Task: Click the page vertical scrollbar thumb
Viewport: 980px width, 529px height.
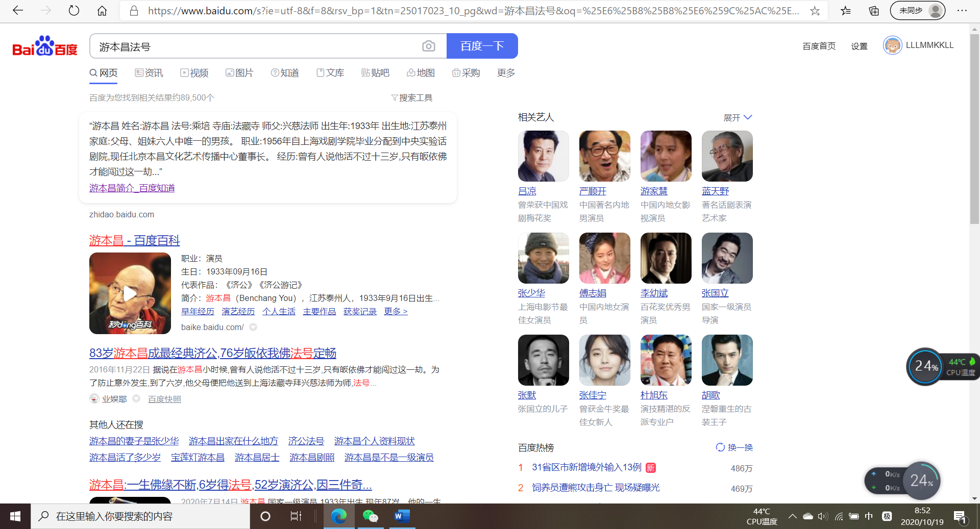Action: (x=974, y=129)
